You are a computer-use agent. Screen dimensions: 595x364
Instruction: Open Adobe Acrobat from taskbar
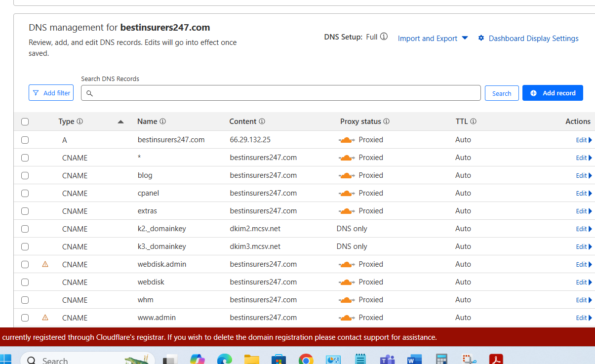pos(496,360)
